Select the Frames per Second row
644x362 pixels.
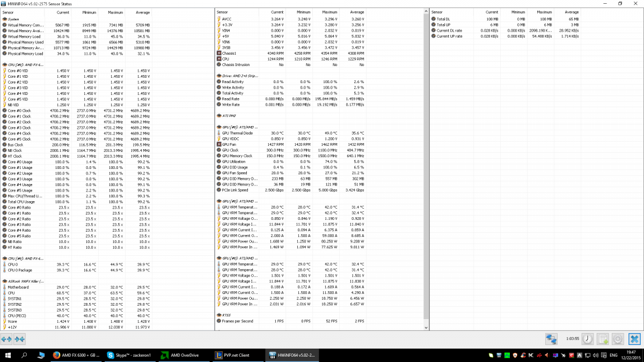click(x=290, y=321)
